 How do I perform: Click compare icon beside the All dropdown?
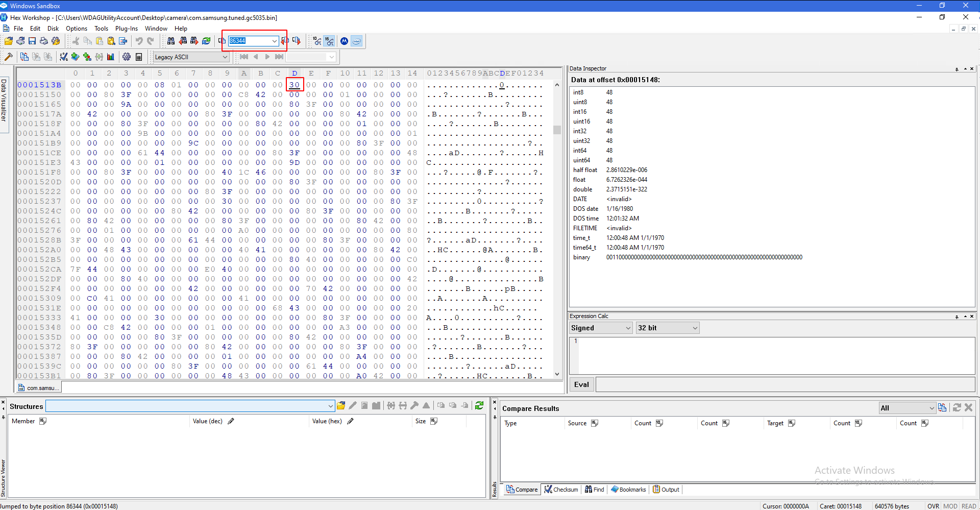click(x=943, y=407)
